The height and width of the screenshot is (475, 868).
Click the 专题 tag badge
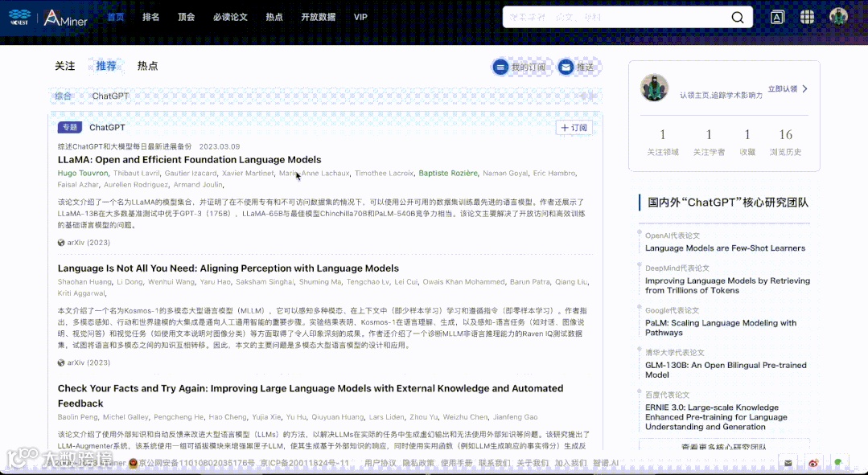pyautogui.click(x=70, y=127)
